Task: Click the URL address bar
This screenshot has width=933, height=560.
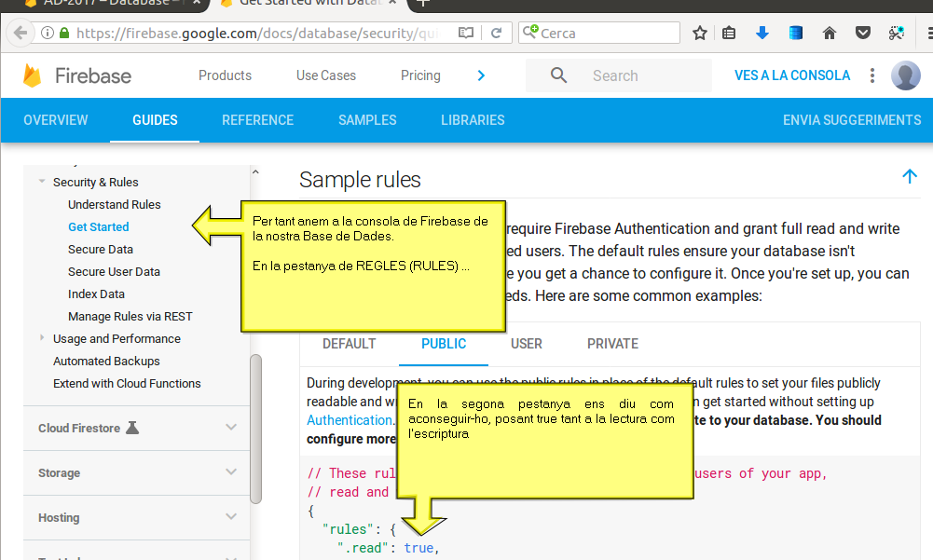Action: tap(259, 33)
